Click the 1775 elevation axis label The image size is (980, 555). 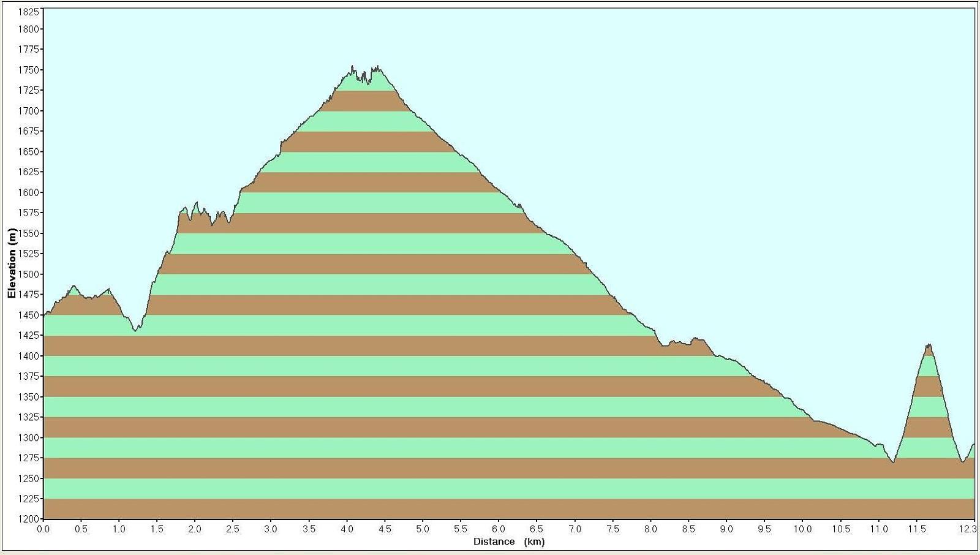29,49
